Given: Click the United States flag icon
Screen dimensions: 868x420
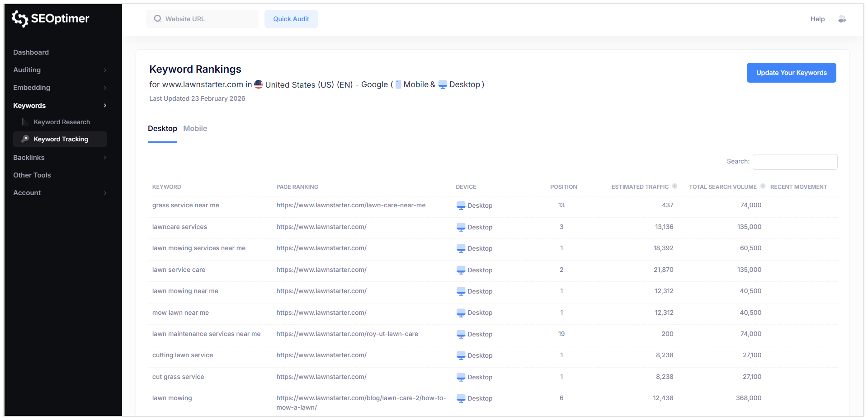Looking at the screenshot, I should pyautogui.click(x=258, y=84).
